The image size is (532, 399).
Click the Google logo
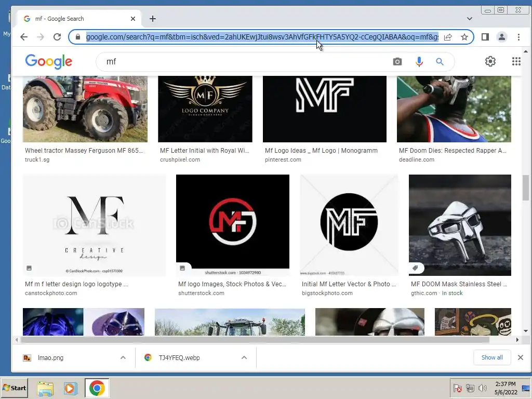coord(48,61)
